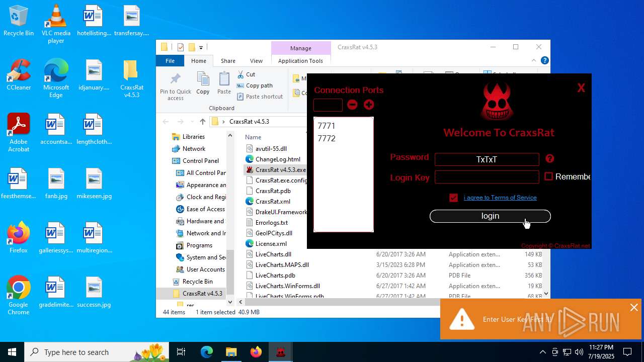Open Adobe Acrobat desktop icon
This screenshot has height=362, width=644.
click(19, 133)
